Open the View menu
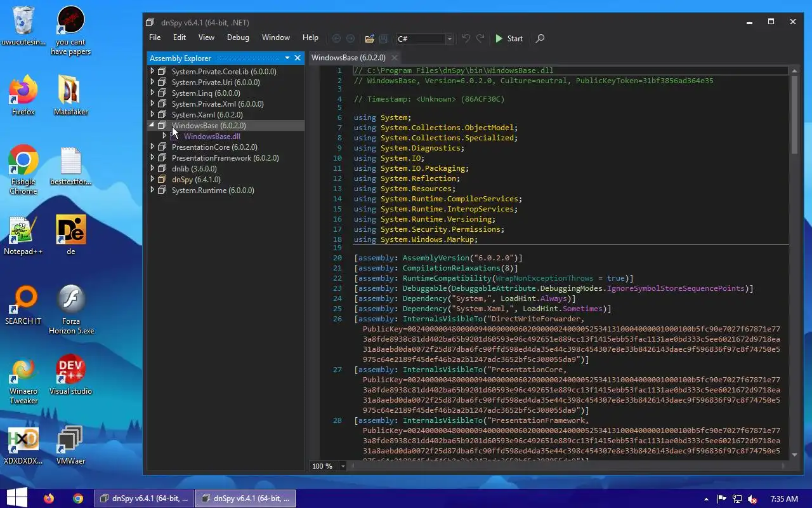Screen dimensions: 812x508 pos(206,37)
